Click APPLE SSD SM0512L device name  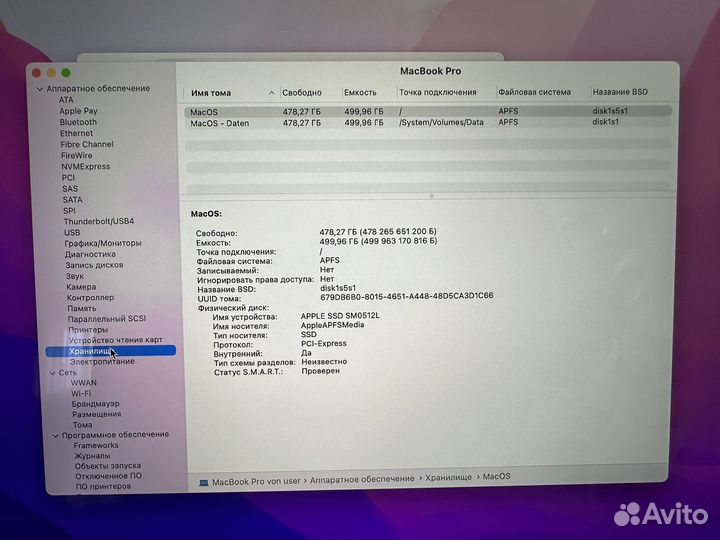click(x=340, y=316)
